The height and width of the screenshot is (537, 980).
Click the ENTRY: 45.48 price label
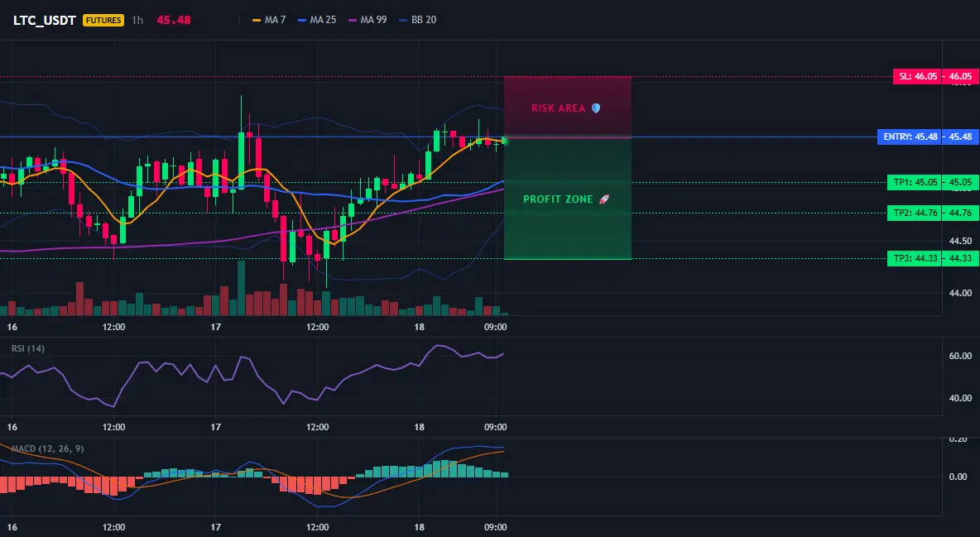pos(910,137)
